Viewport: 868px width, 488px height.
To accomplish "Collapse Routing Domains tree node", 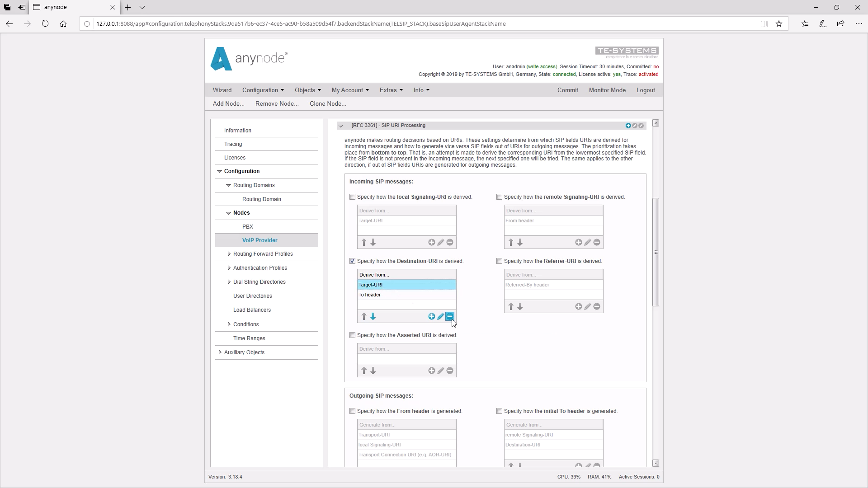I will click(229, 186).
